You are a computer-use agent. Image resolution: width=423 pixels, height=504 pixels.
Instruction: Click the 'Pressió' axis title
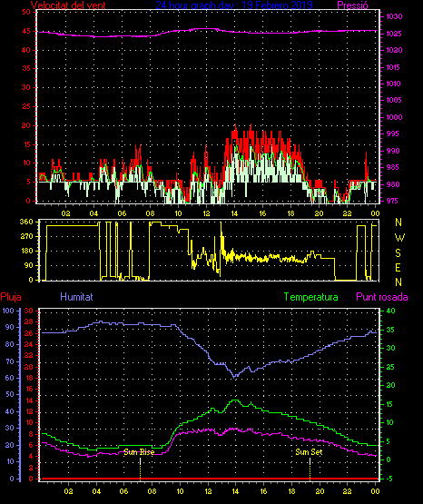click(353, 5)
